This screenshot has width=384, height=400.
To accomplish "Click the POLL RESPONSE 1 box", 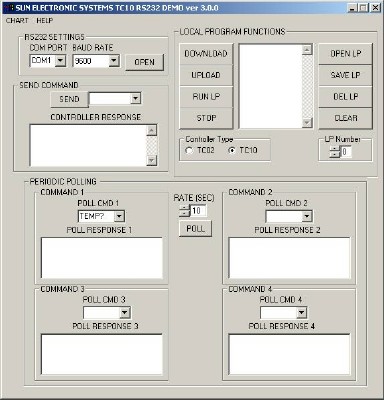I will click(x=102, y=258).
